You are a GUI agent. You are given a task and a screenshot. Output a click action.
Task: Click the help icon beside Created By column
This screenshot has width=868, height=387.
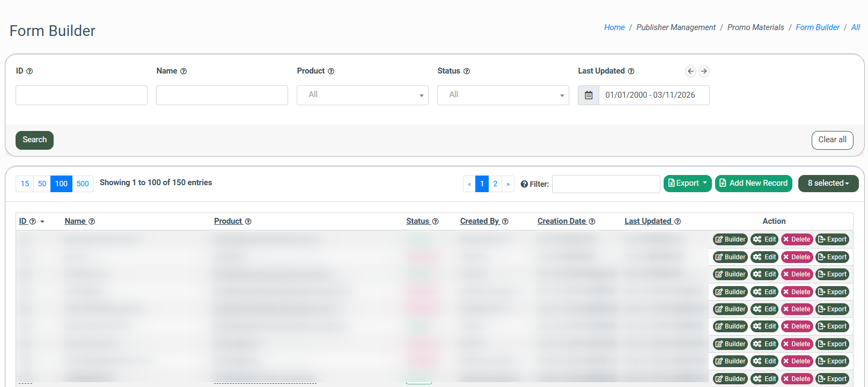(505, 222)
